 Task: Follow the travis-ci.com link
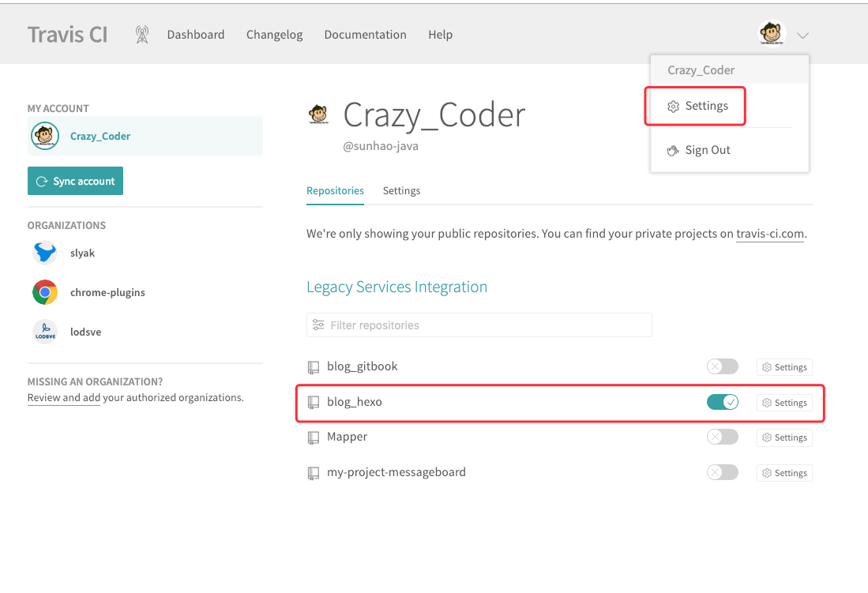pos(770,234)
